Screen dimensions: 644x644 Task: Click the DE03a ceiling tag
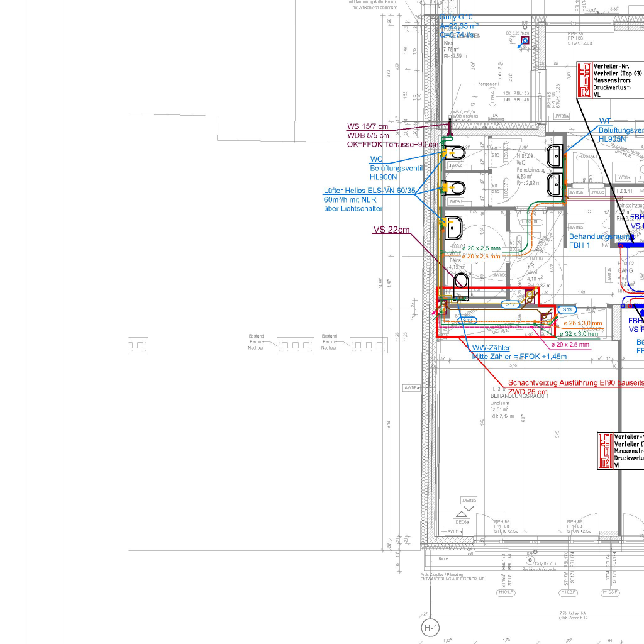pos(469,501)
